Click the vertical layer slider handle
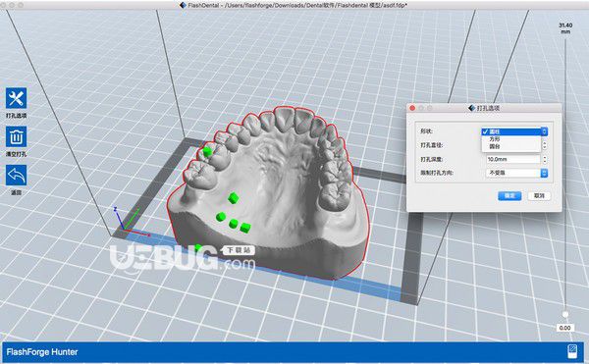Viewport: 589px width, 364px height. click(565, 314)
